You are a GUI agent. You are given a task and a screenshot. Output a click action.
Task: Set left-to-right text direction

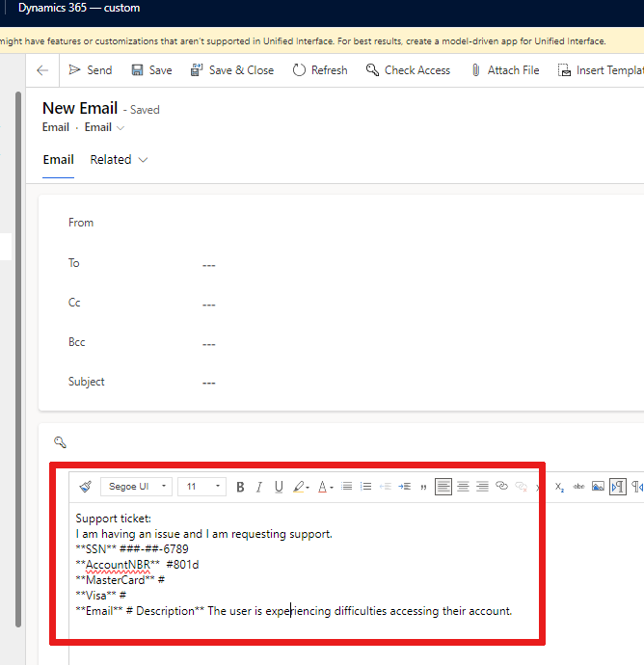pyautogui.click(x=618, y=487)
